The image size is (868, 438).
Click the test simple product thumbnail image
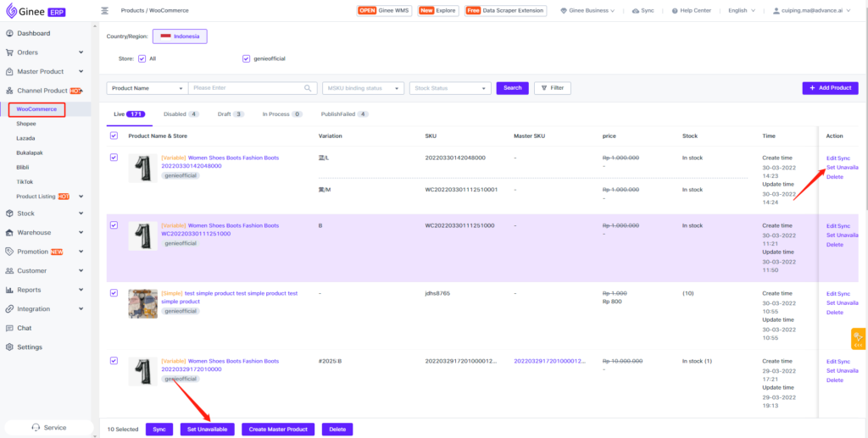142,303
